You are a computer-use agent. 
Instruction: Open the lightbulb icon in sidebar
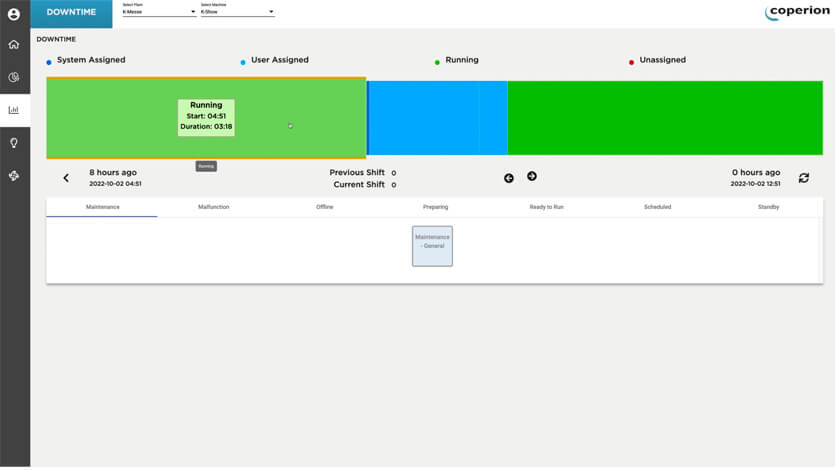pyautogui.click(x=14, y=143)
